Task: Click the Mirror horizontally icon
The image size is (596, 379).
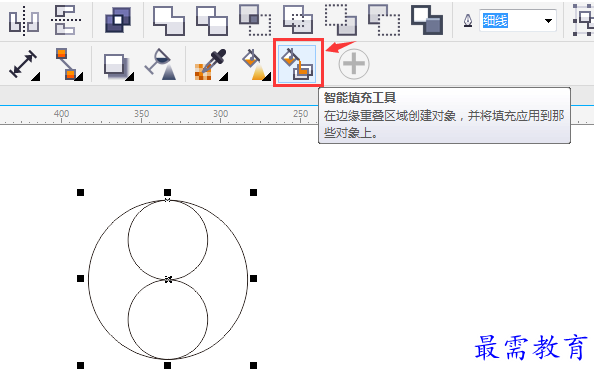Action: [24, 21]
